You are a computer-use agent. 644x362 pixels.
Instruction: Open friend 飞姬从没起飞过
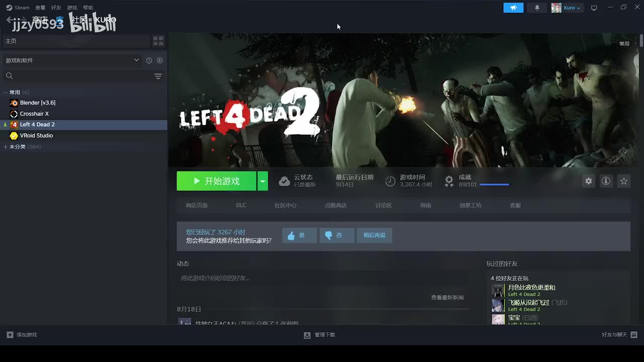pyautogui.click(x=529, y=303)
